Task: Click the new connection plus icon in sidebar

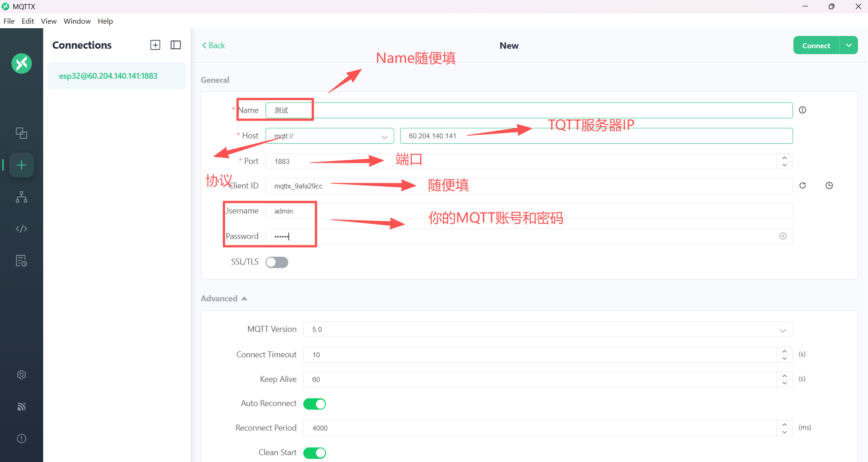Action: (x=21, y=165)
